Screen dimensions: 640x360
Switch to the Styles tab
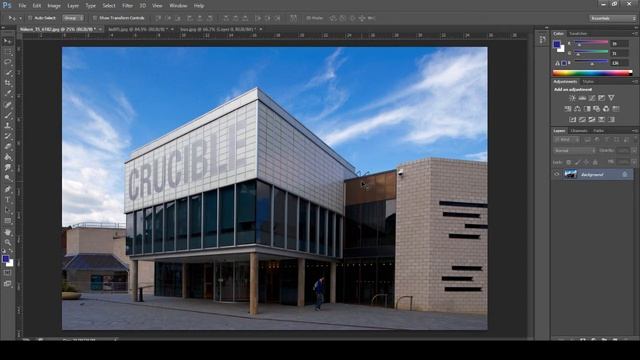pos(588,82)
